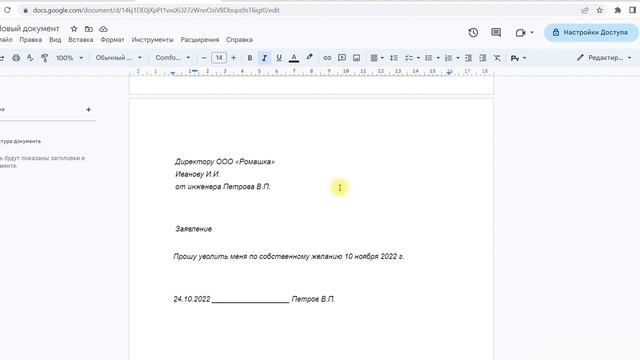
Task: Open the Формат menu
Action: [112, 40]
